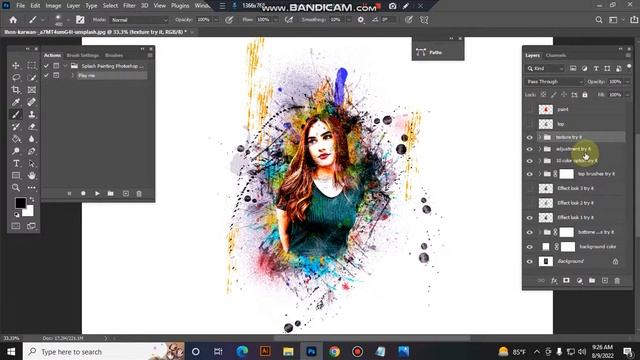
Task: Hide the 'Effect look 1 try it' layer
Action: pyautogui.click(x=529, y=218)
